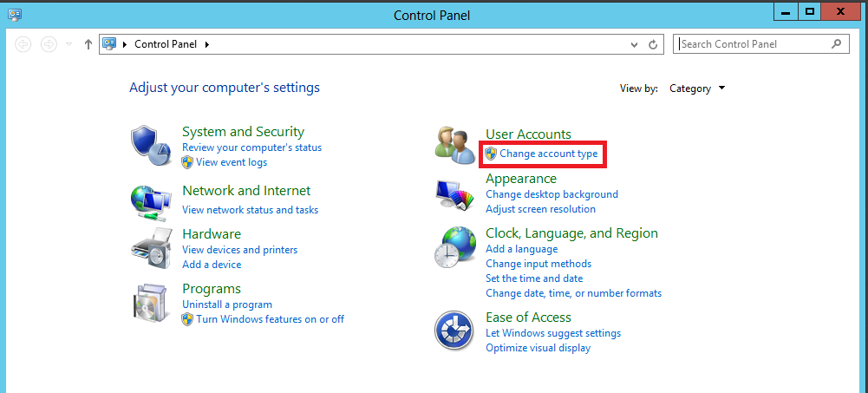This screenshot has height=393, width=868.
Task: Click the Clock, Language, and Region globe icon
Action: (455, 248)
